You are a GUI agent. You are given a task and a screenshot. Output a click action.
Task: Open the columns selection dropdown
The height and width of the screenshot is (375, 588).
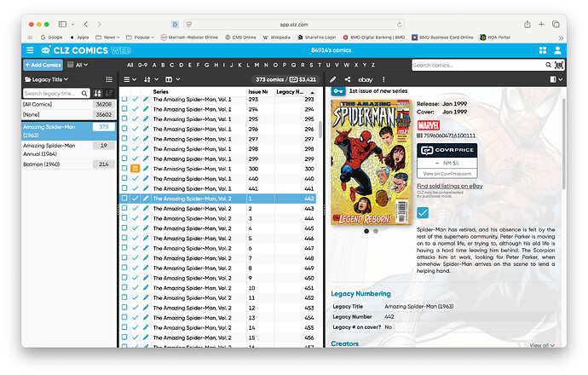[172, 79]
